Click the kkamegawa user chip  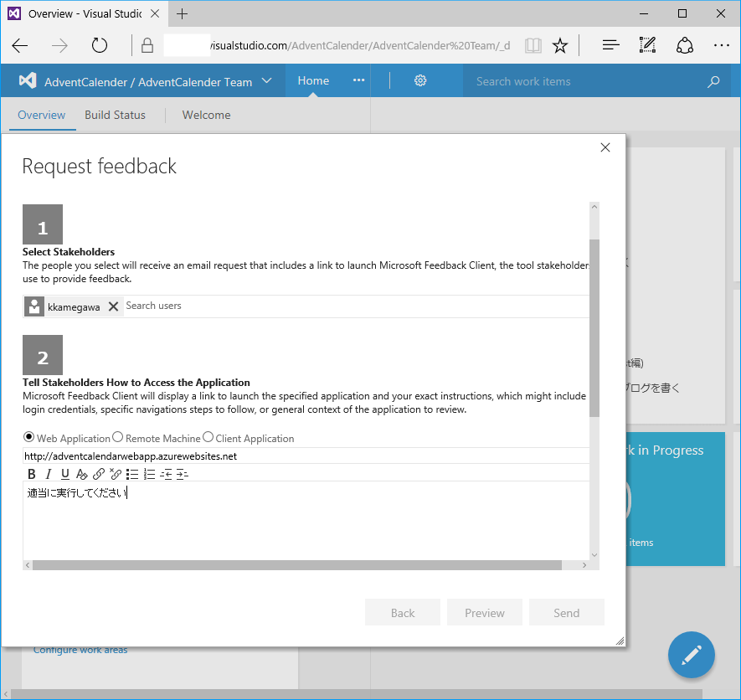(x=72, y=306)
